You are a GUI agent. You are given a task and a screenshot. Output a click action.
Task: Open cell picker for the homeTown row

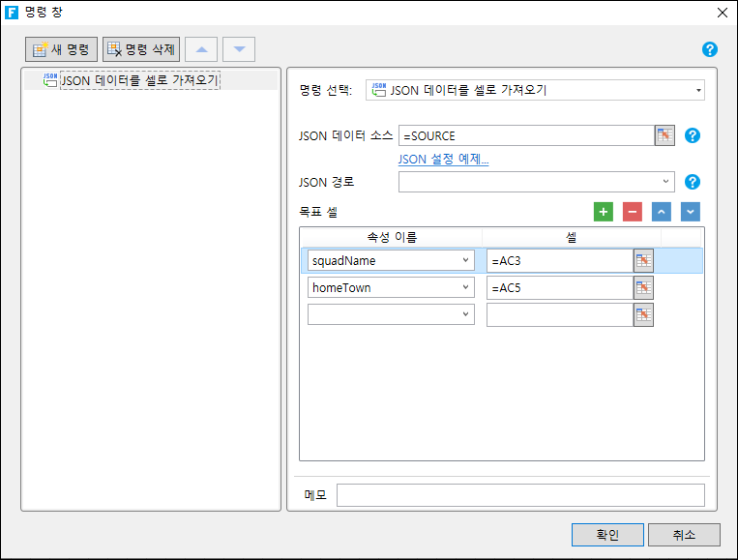point(643,287)
